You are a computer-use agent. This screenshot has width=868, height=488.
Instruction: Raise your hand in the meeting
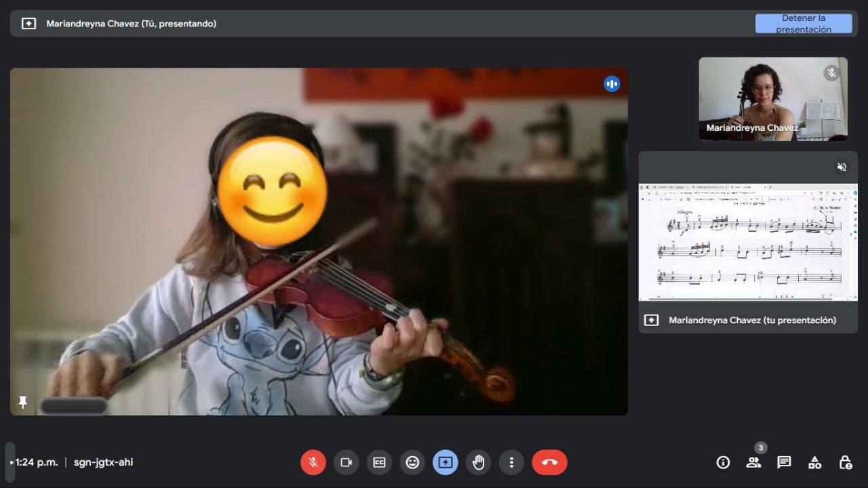(479, 462)
